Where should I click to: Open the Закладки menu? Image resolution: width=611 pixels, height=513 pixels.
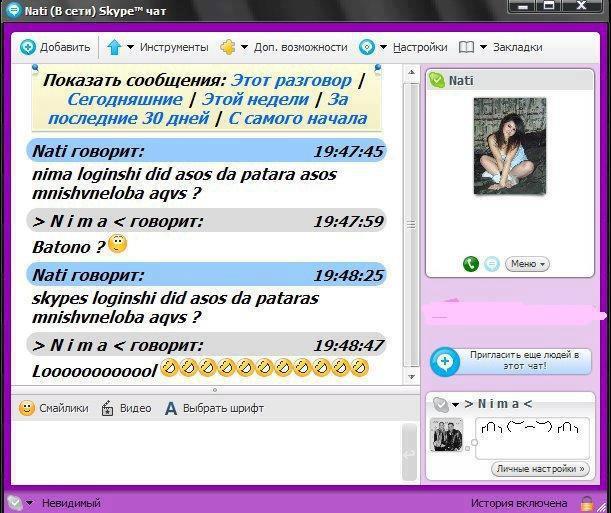[517, 47]
